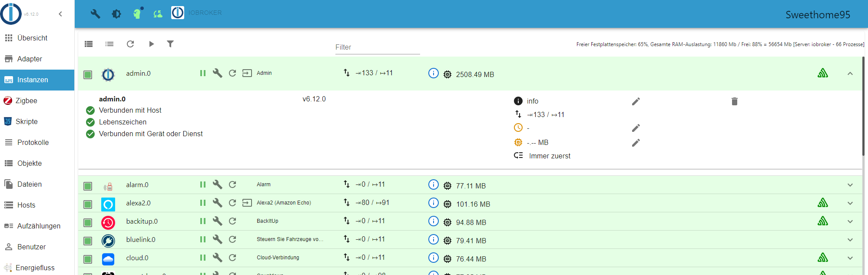868x275 pixels.
Task: Restart the backitup.0 instance
Action: [x=232, y=221]
